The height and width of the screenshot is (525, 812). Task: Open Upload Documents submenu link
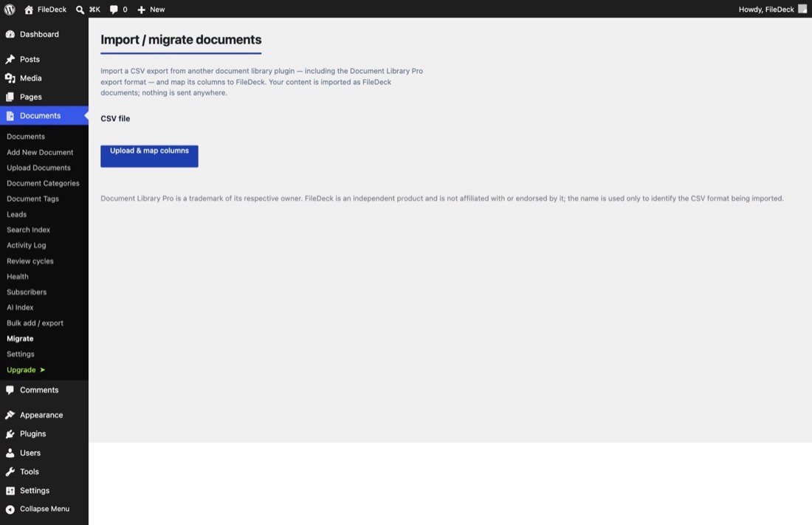[x=38, y=168]
